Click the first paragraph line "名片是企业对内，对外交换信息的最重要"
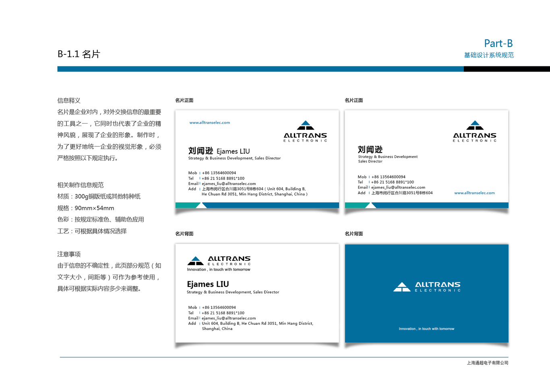Image resolution: width=550 pixels, height=392 pixels. pos(109,112)
